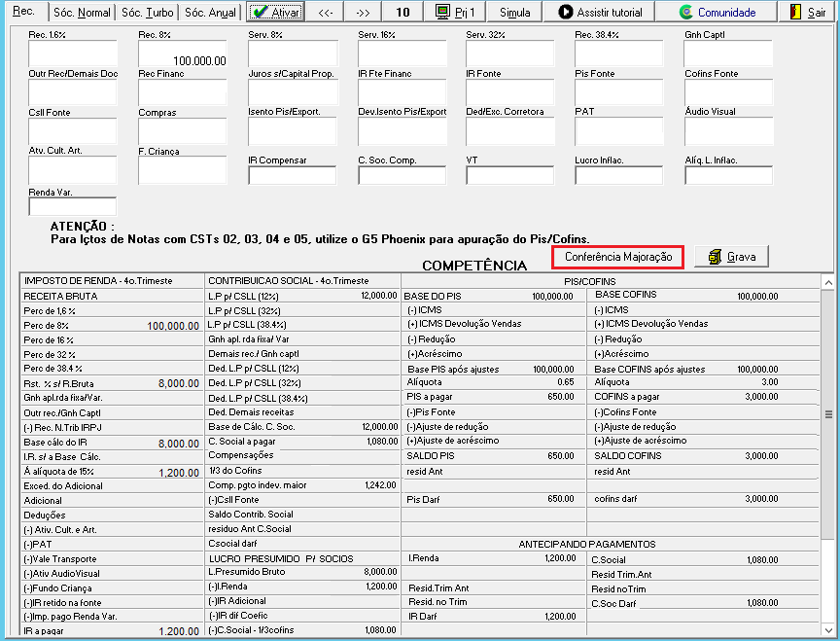The height and width of the screenshot is (641, 840).
Task: Select the COFINS a pagar value 3,000.00
Action: (761, 397)
